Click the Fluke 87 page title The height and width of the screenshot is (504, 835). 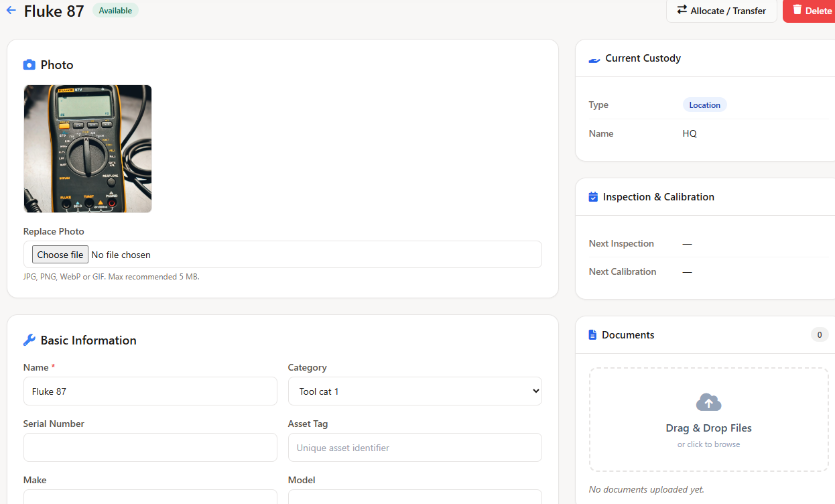point(54,11)
